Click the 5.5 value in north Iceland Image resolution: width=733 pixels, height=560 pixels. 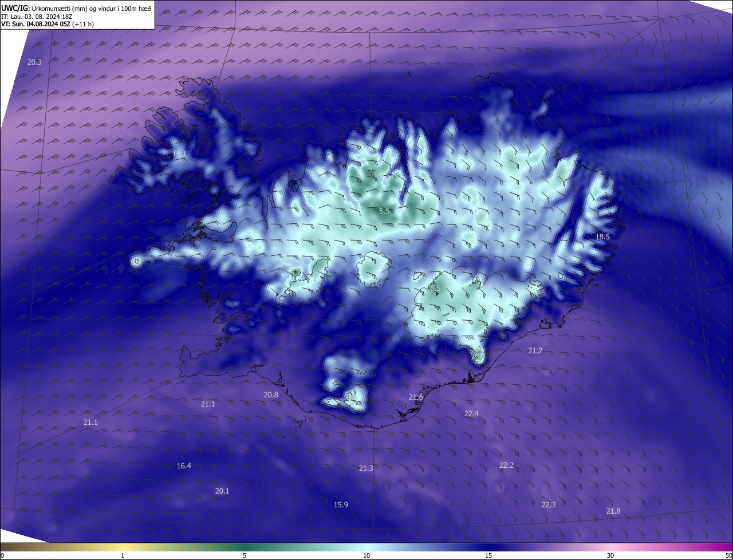click(x=384, y=211)
